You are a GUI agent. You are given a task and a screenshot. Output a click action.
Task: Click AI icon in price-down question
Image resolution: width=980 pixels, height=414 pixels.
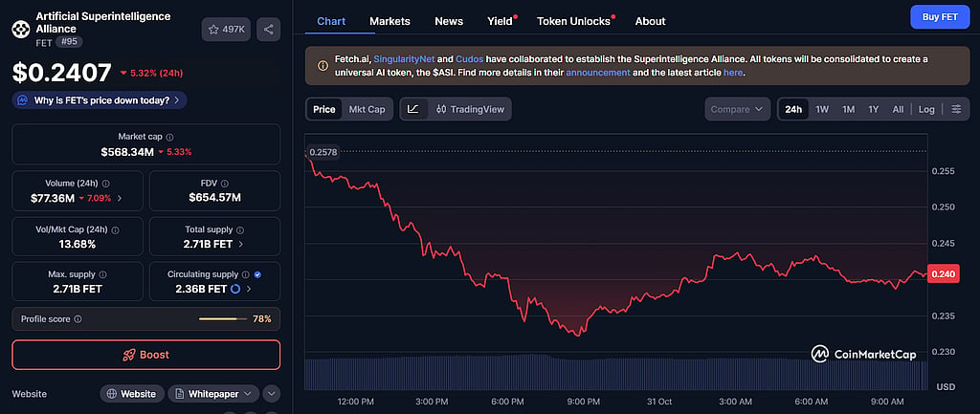tap(23, 99)
